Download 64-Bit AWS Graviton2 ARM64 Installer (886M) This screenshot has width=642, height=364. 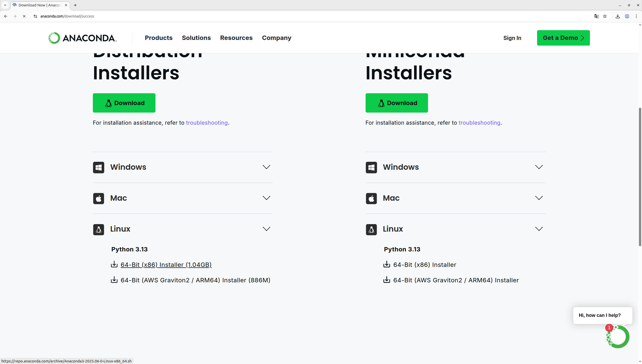point(195,280)
